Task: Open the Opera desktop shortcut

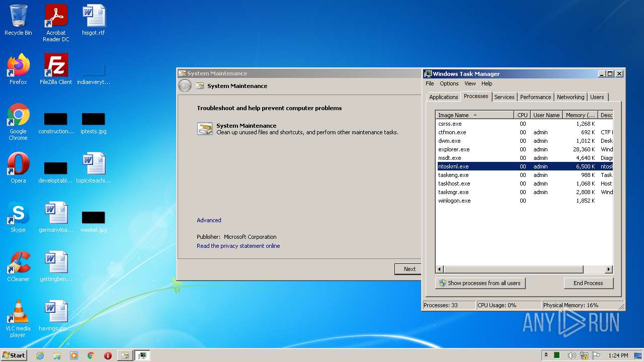Action: tap(18, 168)
